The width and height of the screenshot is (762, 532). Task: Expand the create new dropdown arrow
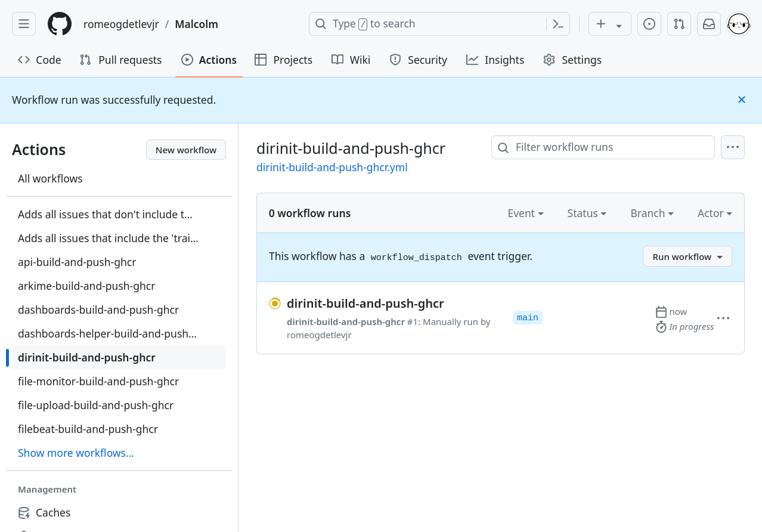(x=619, y=25)
